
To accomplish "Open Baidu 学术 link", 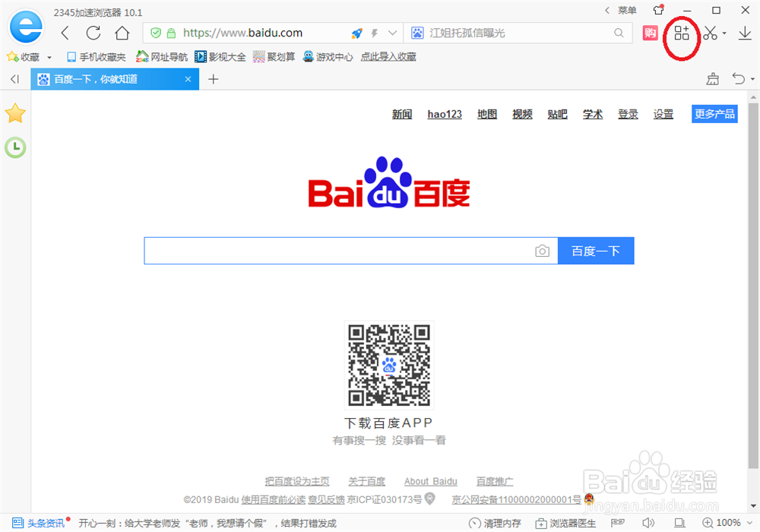I will (x=593, y=114).
